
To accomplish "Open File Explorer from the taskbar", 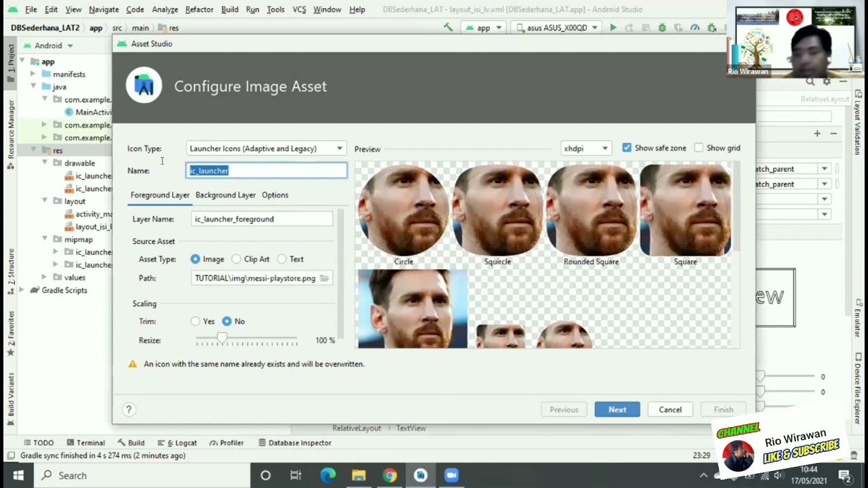I will (x=359, y=475).
